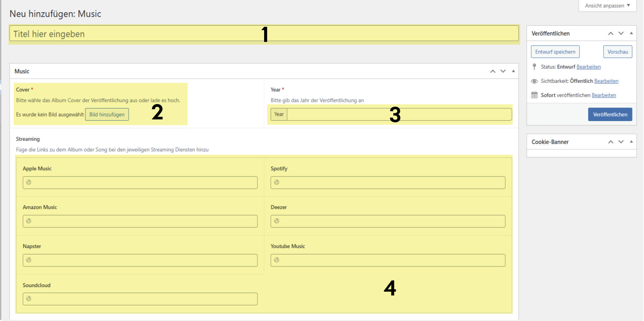Move Cookie-Banner panel down with arrow icon
Image resolution: width=644 pixels, height=321 pixels.
(x=621, y=142)
